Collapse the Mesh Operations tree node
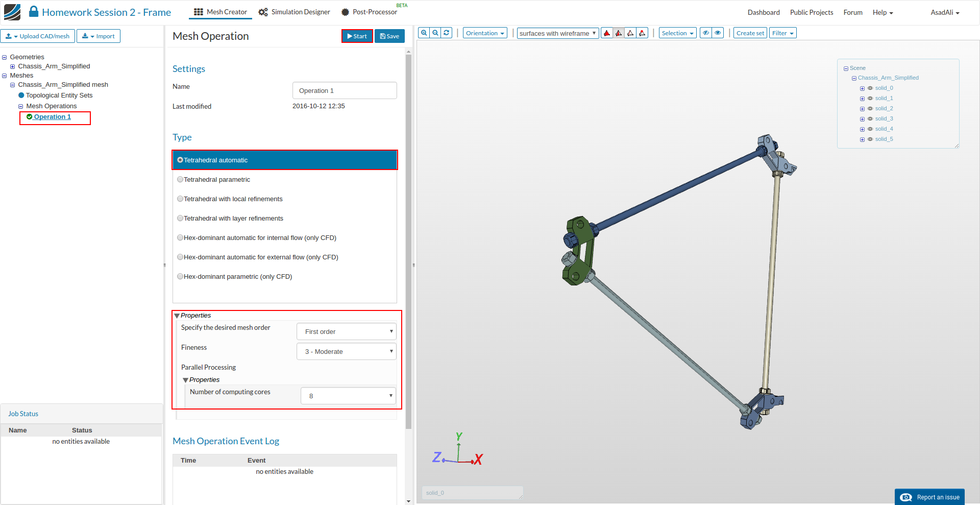Image resolution: width=980 pixels, height=505 pixels. tap(21, 107)
